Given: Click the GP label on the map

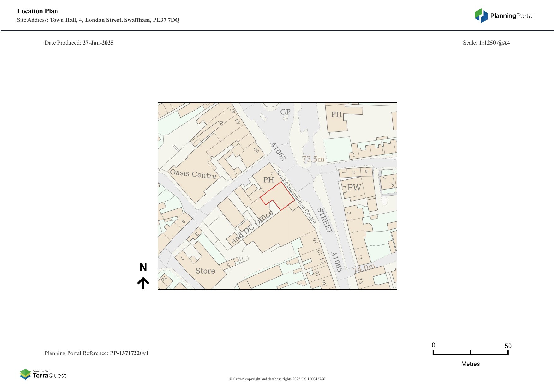Looking at the screenshot, I should (x=285, y=112).
